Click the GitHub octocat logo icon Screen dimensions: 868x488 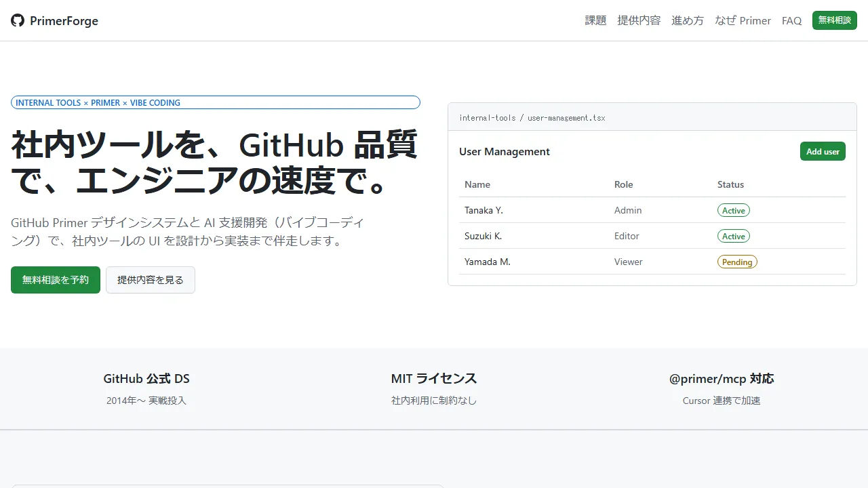tap(18, 20)
